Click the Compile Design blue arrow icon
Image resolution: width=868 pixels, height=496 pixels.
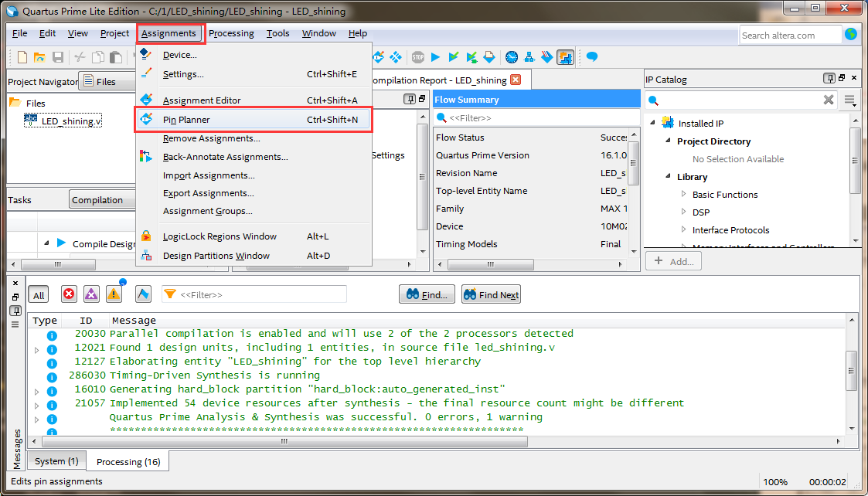click(x=61, y=243)
